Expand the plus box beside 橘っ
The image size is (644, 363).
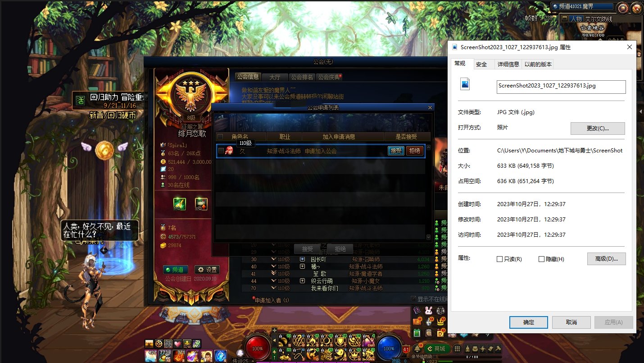tap(302, 267)
